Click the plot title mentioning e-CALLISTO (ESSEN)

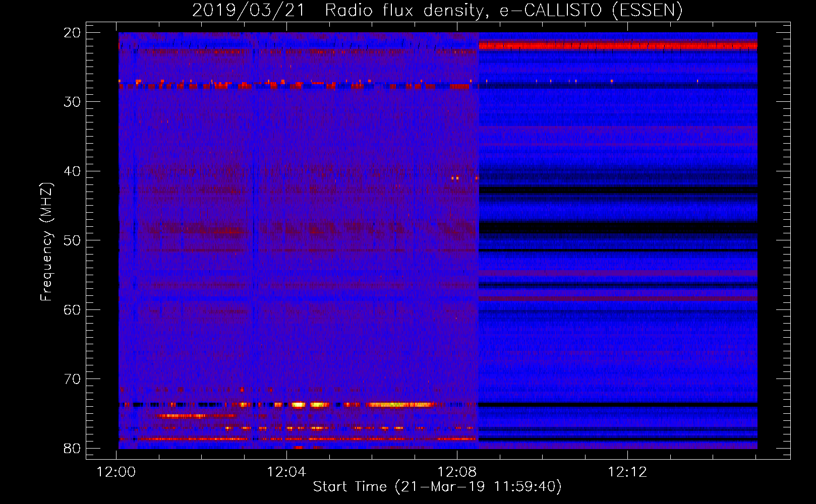click(x=437, y=10)
